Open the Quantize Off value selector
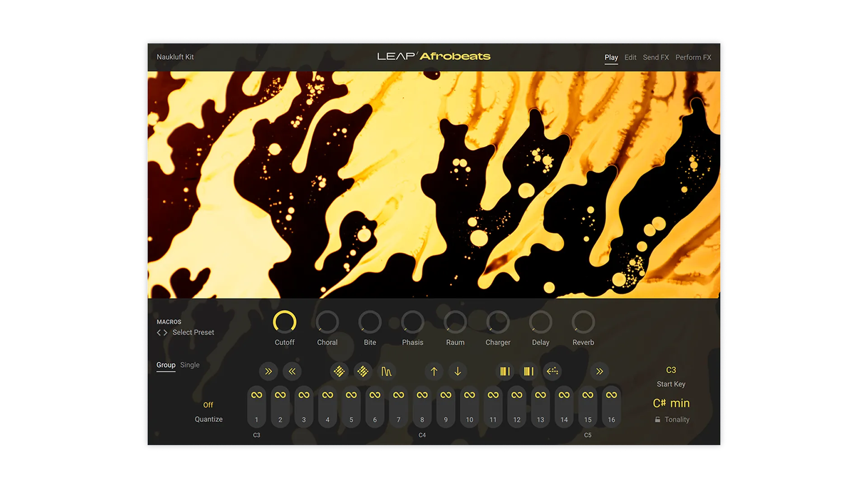Screen dimensions: 868x488 click(208, 405)
